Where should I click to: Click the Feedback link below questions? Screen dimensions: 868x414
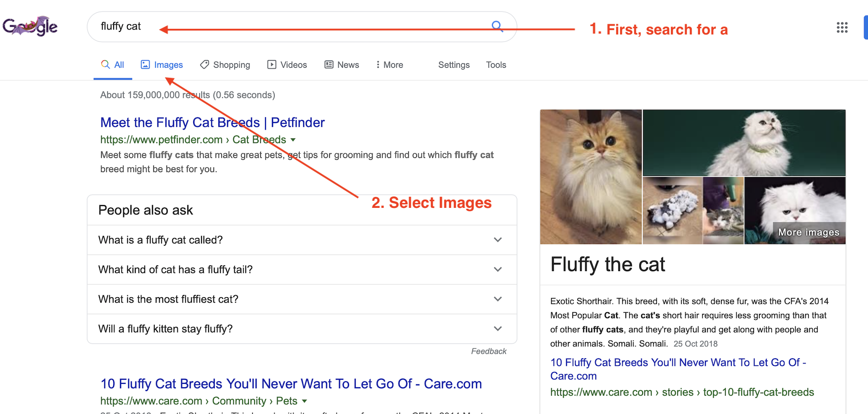(x=489, y=351)
